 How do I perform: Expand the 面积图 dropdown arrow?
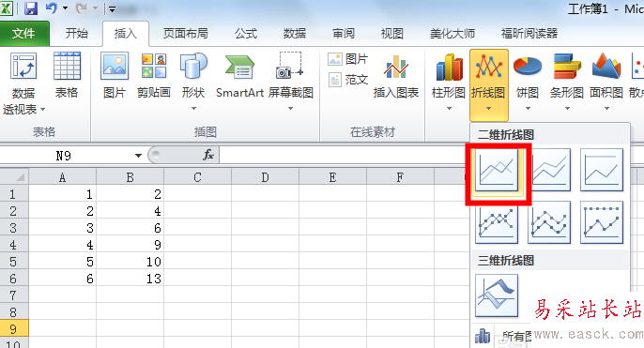click(x=606, y=109)
